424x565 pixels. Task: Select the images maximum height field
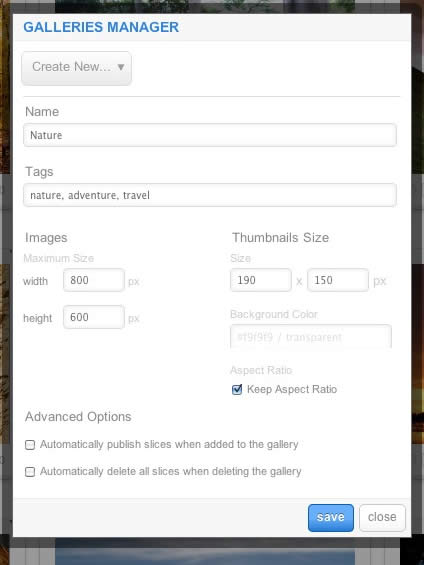point(94,317)
